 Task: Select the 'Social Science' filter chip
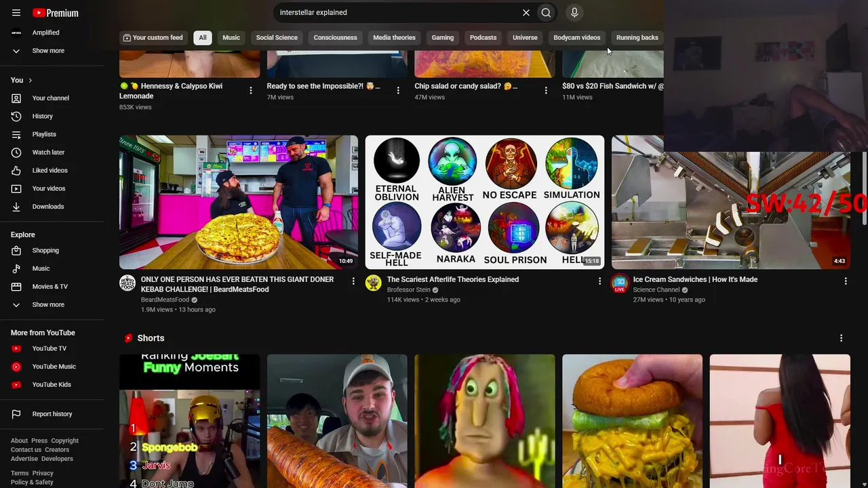[277, 38]
